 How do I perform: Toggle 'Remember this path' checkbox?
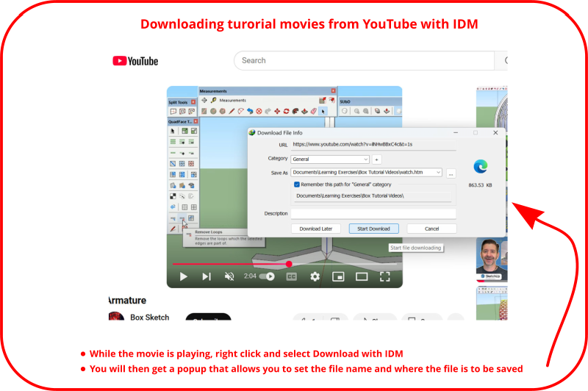(297, 184)
